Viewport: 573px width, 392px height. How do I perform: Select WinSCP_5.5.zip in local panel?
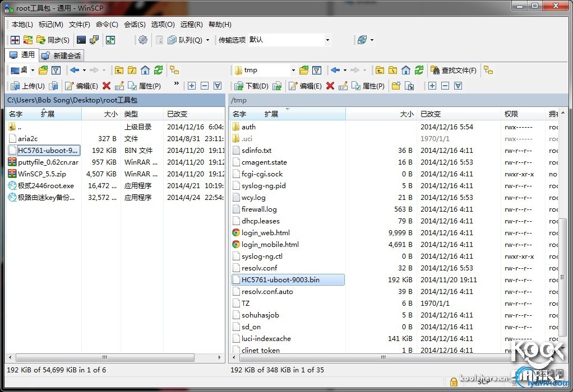click(42, 174)
